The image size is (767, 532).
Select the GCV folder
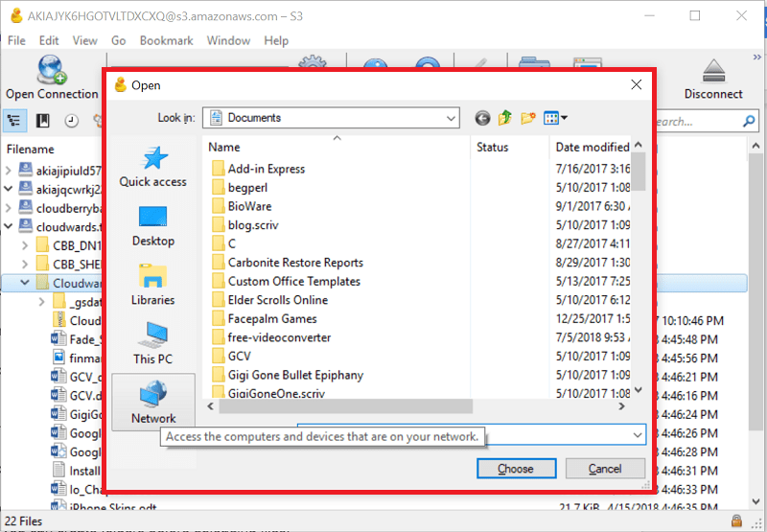(x=231, y=357)
